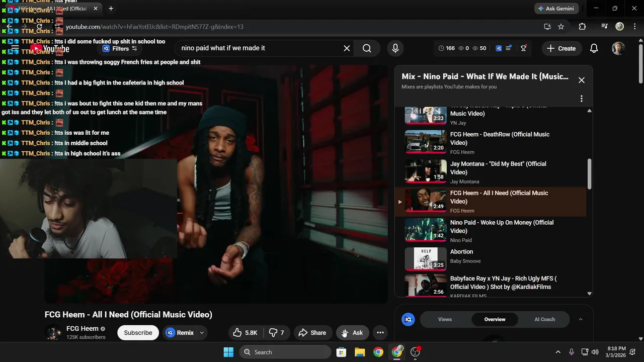This screenshot has width=644, height=362.
Task: Dislike the video with thumbs down
Action: click(276, 333)
